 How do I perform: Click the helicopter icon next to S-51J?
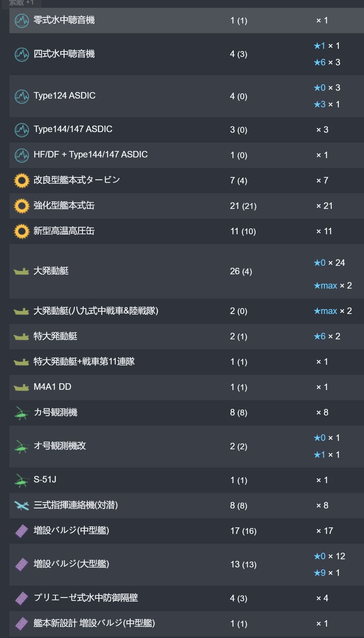pyautogui.click(x=22, y=480)
